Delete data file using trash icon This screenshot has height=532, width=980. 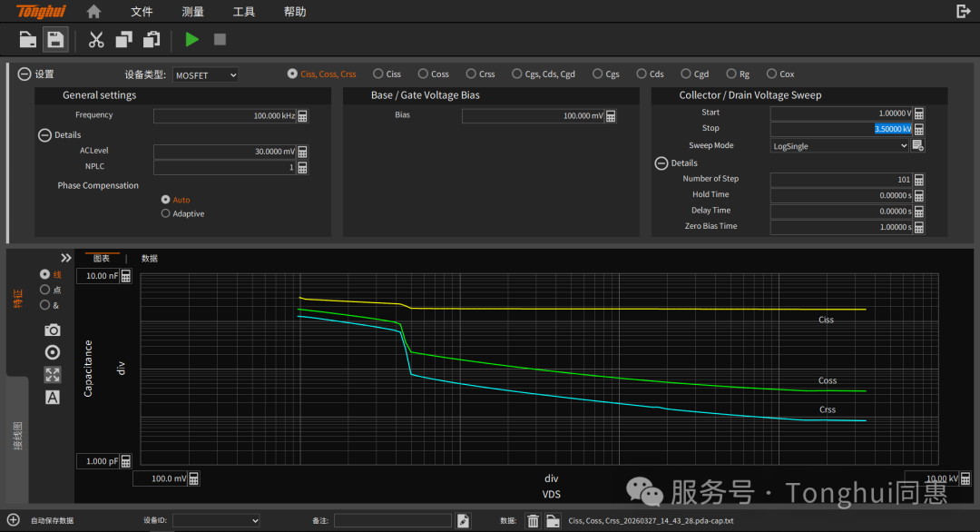(534, 520)
